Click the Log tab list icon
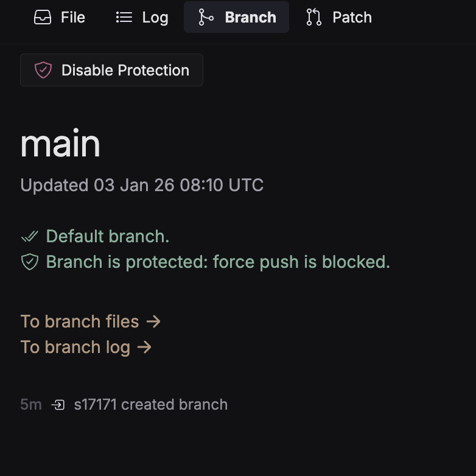 [x=124, y=17]
